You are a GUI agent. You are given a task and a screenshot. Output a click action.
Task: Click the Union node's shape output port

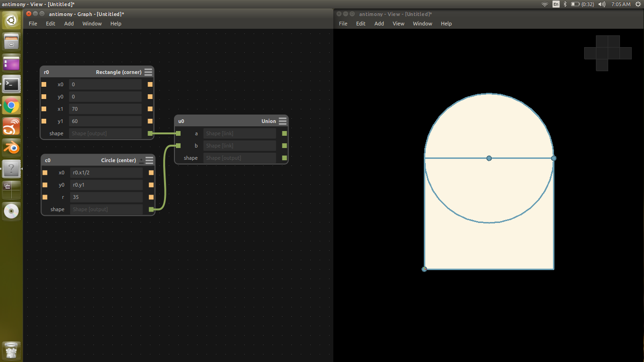coord(283,158)
